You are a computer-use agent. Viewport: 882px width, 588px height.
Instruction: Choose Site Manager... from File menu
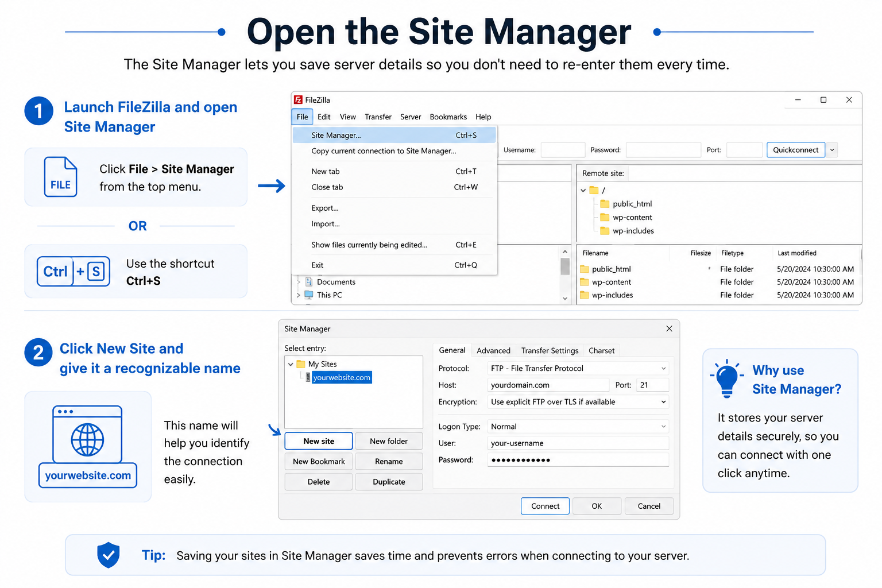click(x=394, y=136)
